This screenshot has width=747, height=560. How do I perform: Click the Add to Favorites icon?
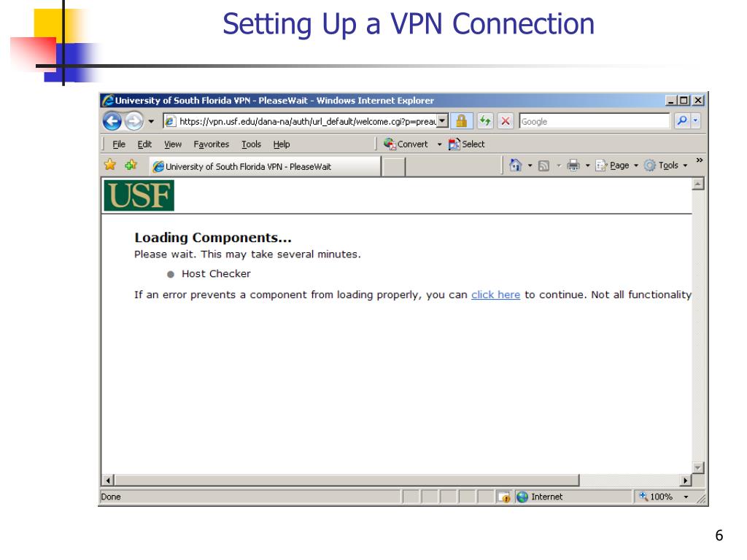[131, 165]
